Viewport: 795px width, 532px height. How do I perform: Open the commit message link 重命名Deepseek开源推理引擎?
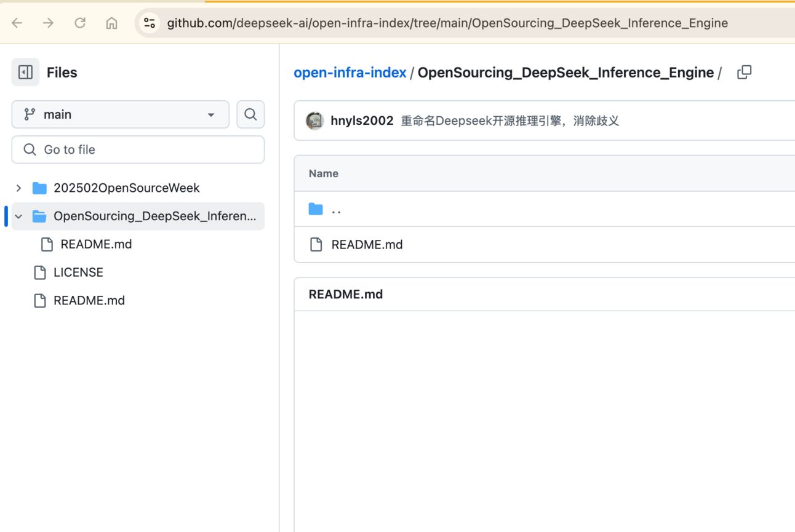(509, 121)
